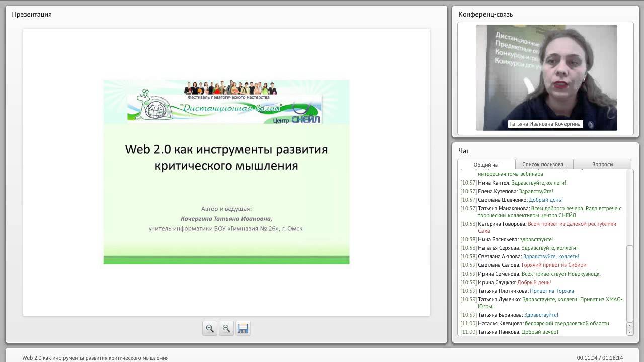Switch to the Общий чат tab

point(487,165)
